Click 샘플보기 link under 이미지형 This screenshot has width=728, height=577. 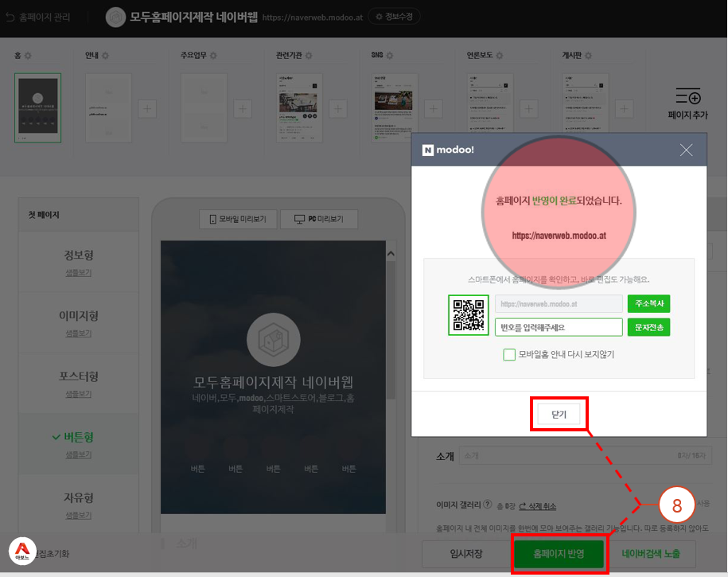point(79,333)
